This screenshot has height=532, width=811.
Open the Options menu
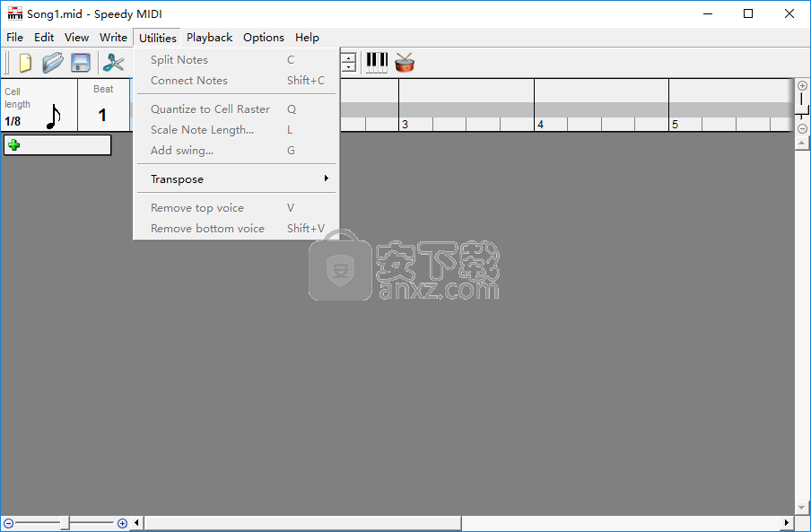point(263,37)
